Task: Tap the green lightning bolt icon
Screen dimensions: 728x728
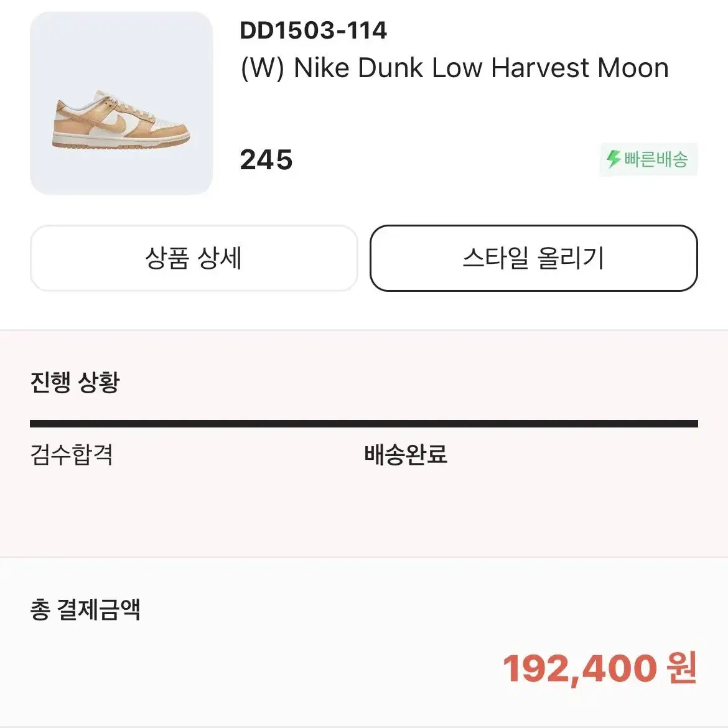Action: coord(614,159)
